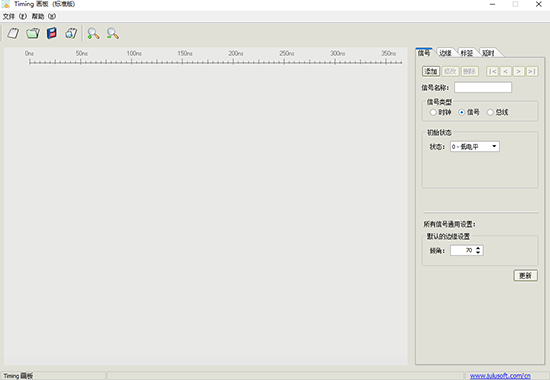This screenshot has height=380, width=550.
Task: Click the 300ns mark on the ruler
Action: [337, 54]
